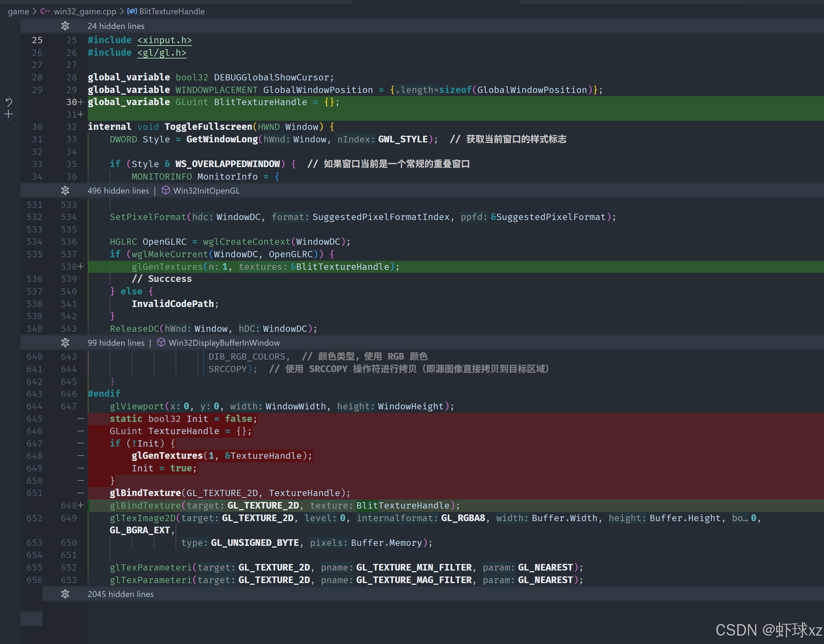Screen dimensions: 824x644
Task: Jump to Win32DisplayBufferInWindow from hidden-lines bar
Action: point(224,343)
